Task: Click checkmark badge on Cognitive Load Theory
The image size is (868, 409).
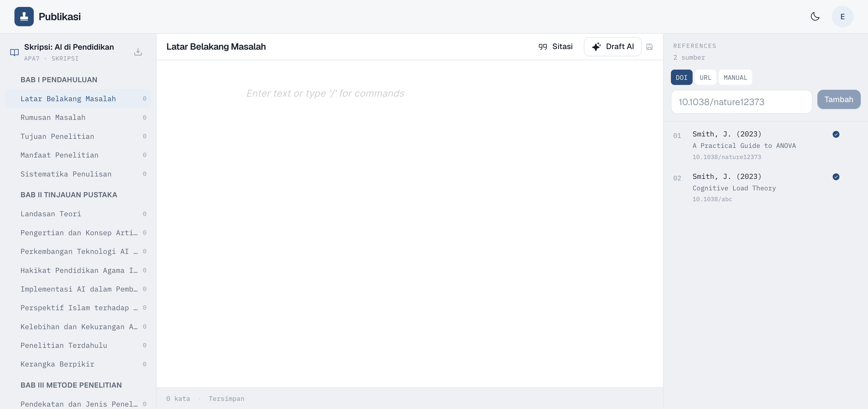Action: click(836, 177)
